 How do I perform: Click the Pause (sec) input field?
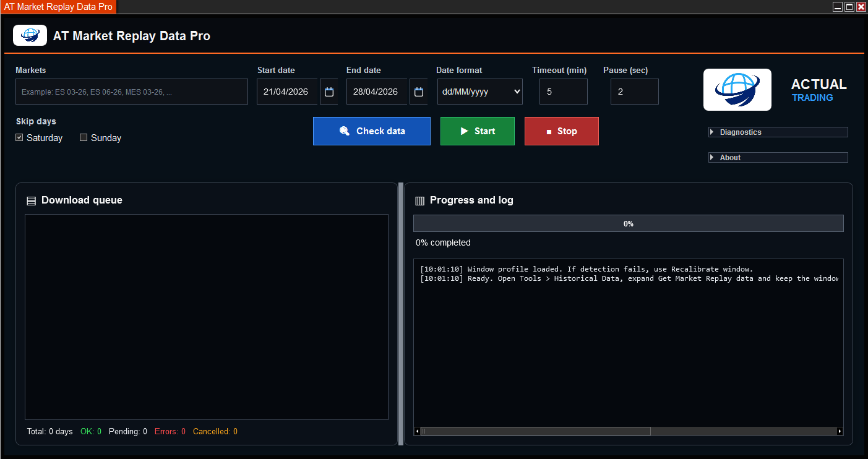[x=635, y=92]
